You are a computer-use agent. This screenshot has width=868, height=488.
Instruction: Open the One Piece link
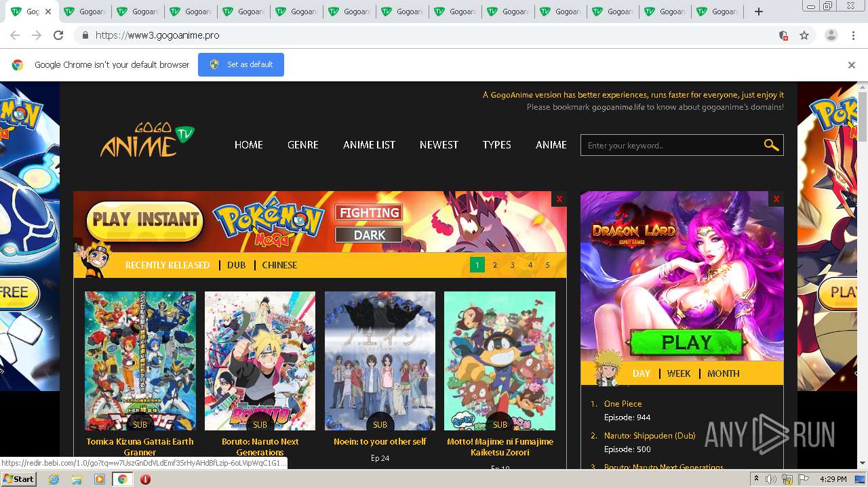pyautogui.click(x=623, y=404)
